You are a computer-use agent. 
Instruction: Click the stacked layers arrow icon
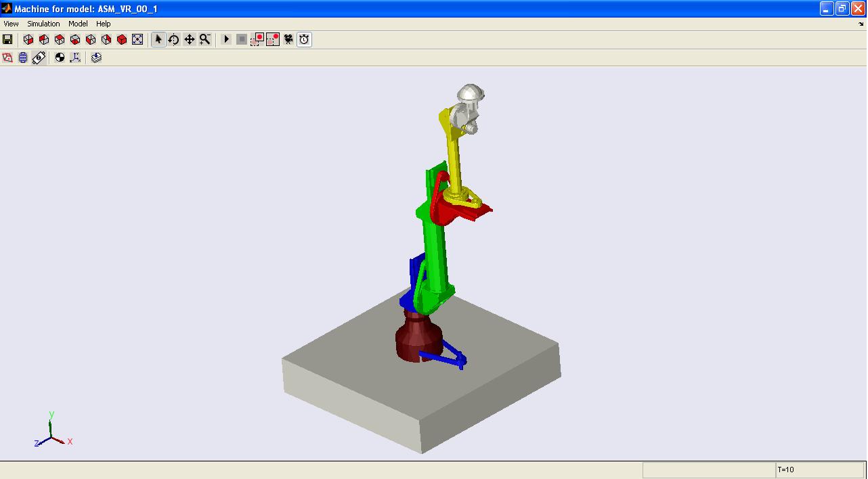[x=96, y=58]
